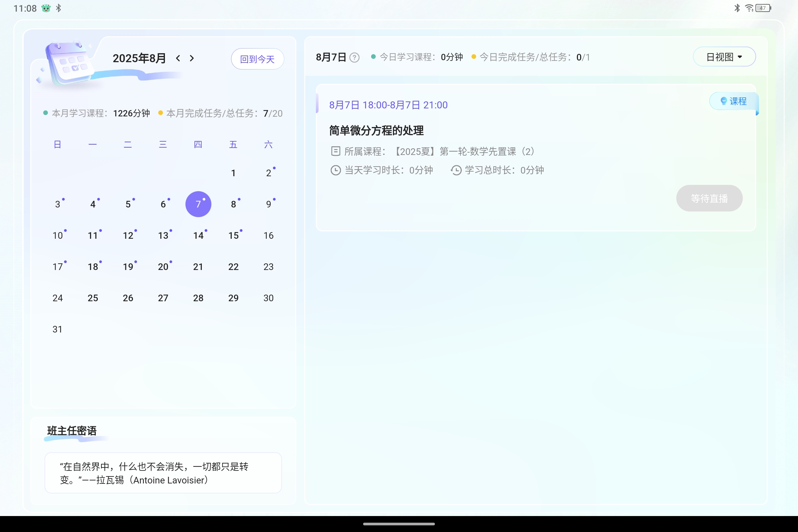Select August 19 on the calendar

coord(128,267)
